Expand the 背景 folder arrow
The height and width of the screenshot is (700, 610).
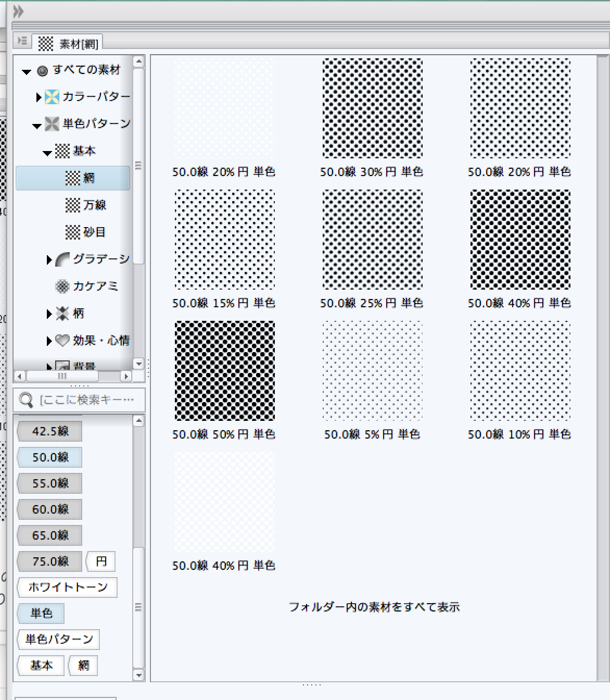click(49, 366)
